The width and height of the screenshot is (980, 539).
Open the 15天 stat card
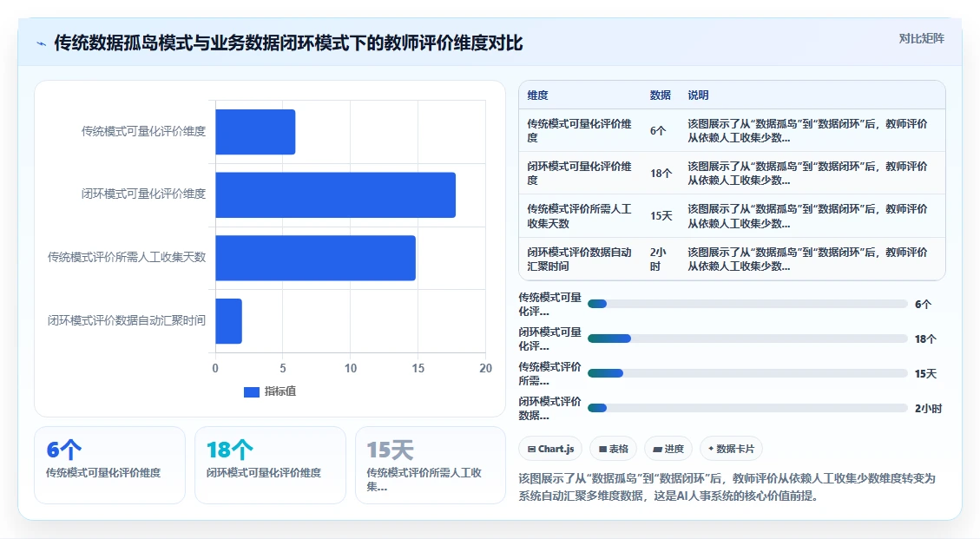[430, 465]
